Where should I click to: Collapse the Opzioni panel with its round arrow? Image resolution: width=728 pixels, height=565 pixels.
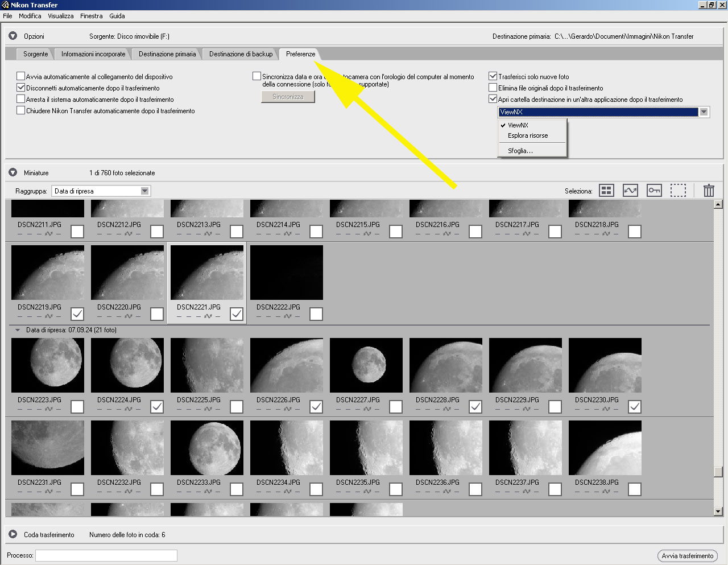[x=13, y=36]
